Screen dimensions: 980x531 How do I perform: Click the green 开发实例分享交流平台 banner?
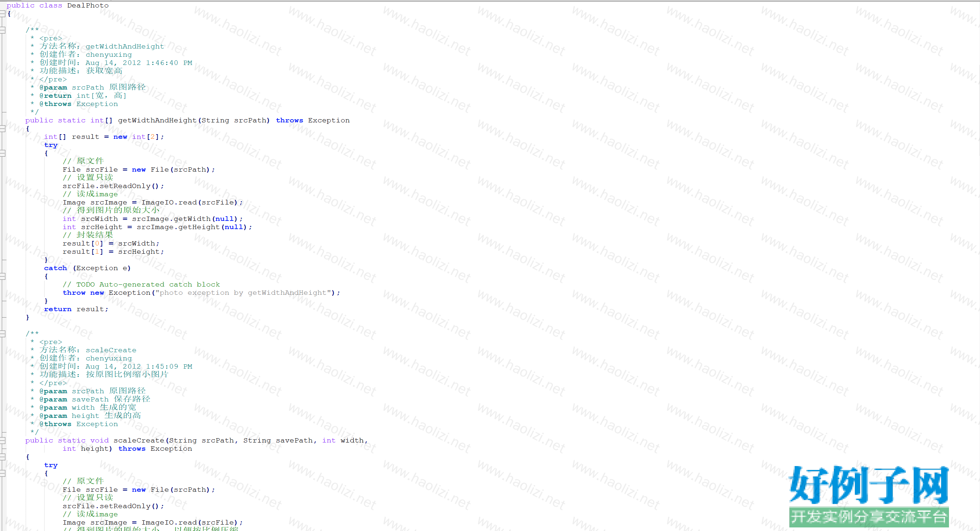pos(868,517)
